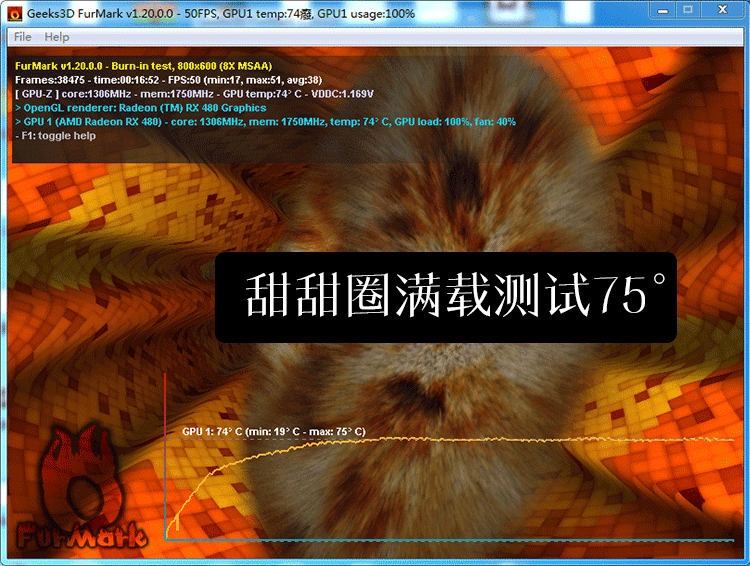This screenshot has height=566, width=750.
Task: Close the FurMark window
Action: point(722,11)
